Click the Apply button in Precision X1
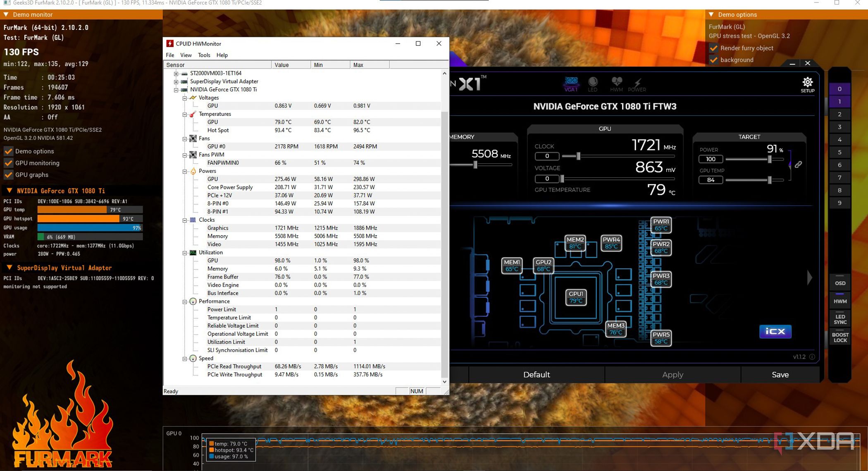Image resolution: width=868 pixels, height=471 pixels. point(672,375)
